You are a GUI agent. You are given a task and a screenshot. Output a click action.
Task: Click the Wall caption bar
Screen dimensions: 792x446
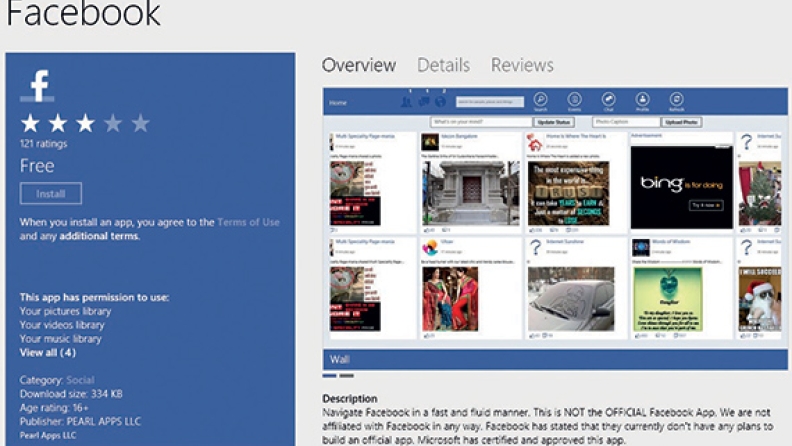pos(555,360)
